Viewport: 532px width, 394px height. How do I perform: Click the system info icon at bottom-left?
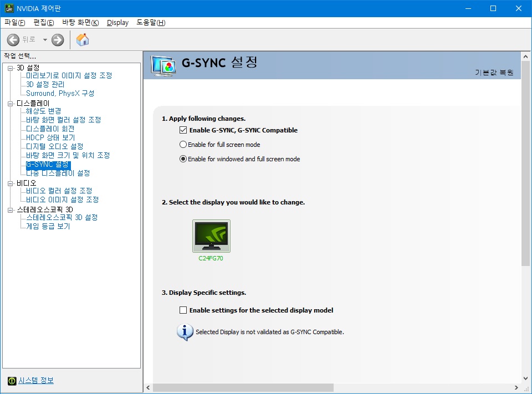[x=12, y=381]
